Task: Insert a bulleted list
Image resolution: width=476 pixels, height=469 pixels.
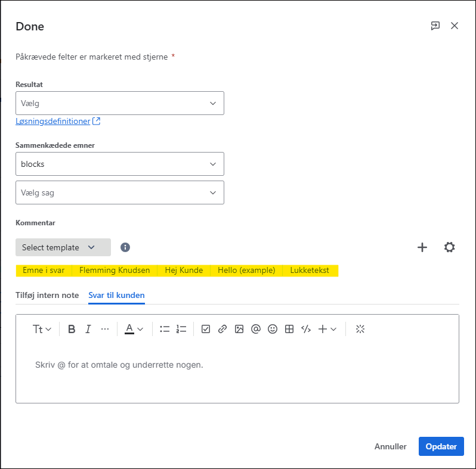Action: click(165, 329)
